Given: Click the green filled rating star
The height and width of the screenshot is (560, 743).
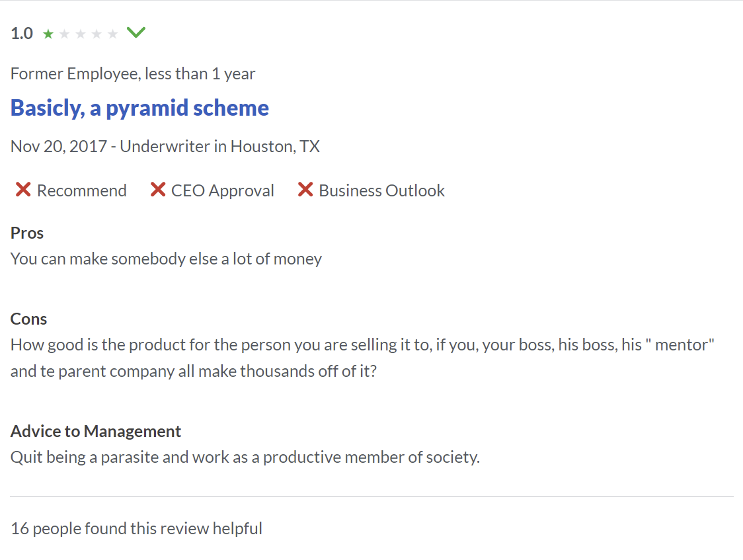Looking at the screenshot, I should tap(48, 34).
